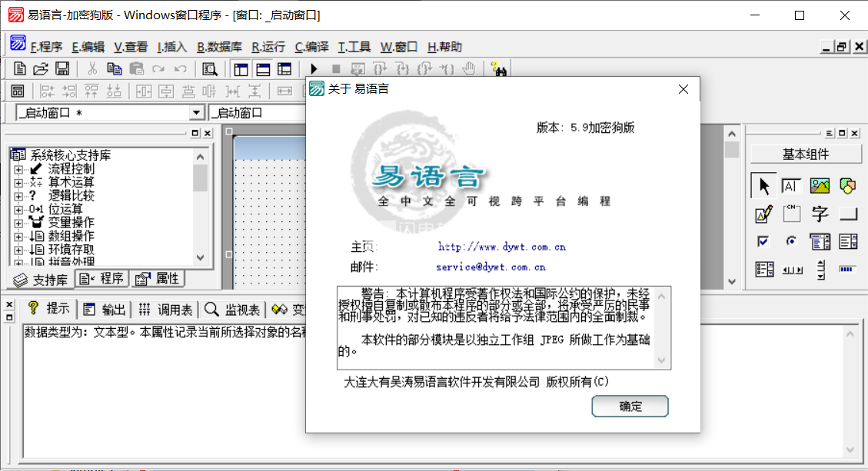Click the service@dywt.com.cn email link

tap(491, 267)
